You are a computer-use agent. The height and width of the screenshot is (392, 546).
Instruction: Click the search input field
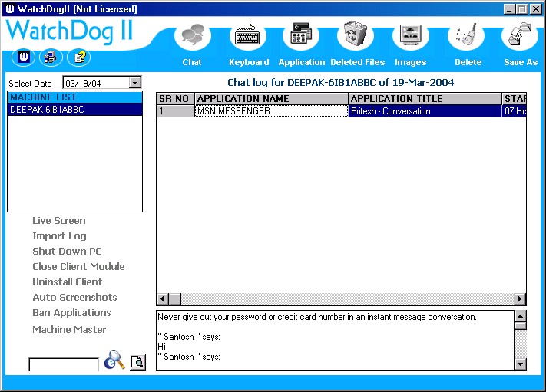[64, 364]
